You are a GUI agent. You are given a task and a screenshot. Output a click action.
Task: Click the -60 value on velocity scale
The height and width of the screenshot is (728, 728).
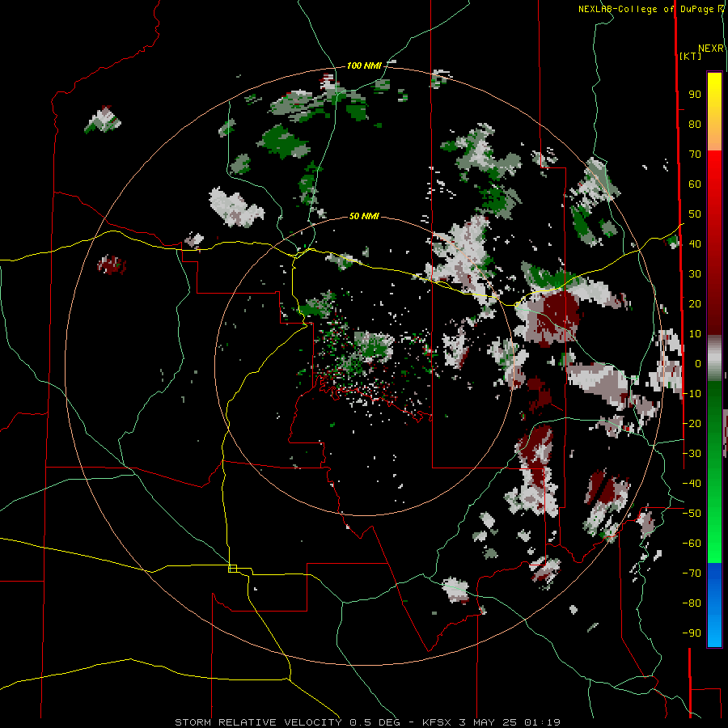[x=692, y=543]
